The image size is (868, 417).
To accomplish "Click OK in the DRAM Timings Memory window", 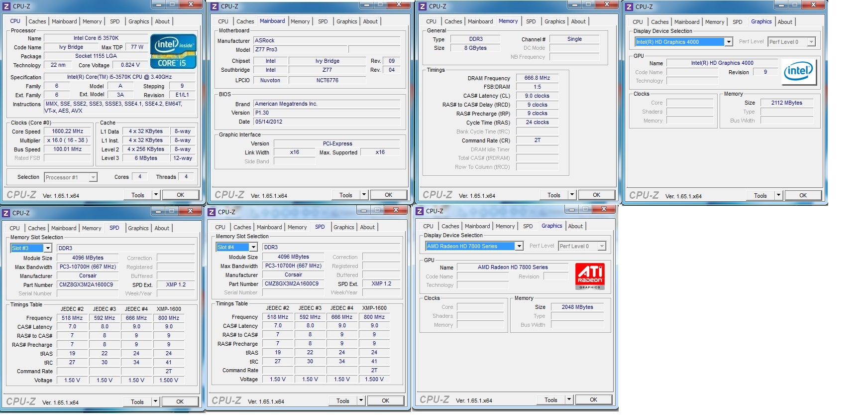I will 597,195.
